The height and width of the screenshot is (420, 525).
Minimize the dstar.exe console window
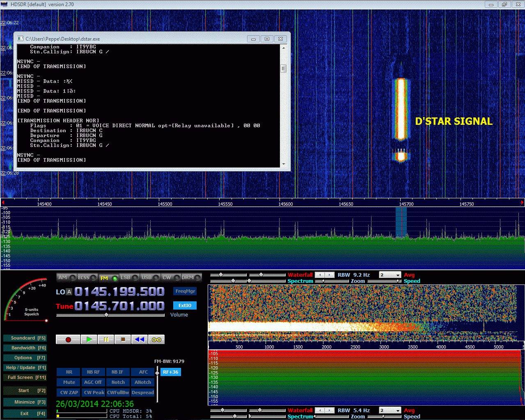click(253, 39)
